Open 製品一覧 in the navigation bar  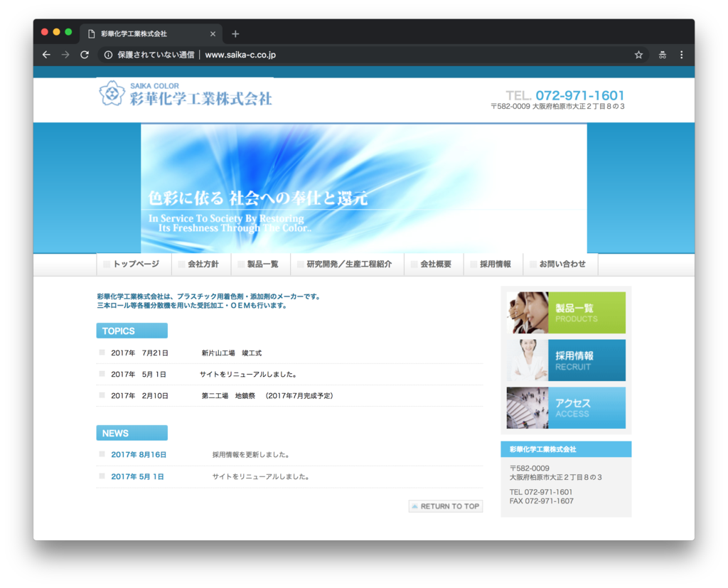[x=261, y=264]
